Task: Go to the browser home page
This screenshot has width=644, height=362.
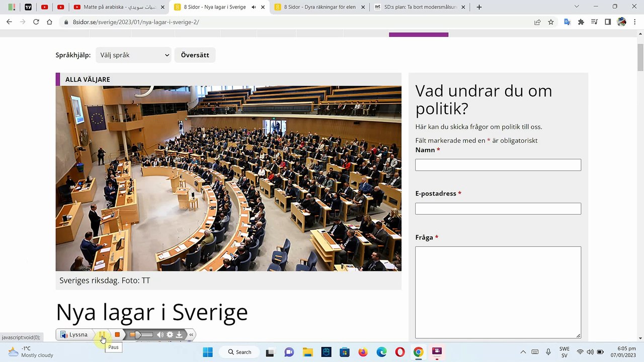Action: tap(49, 22)
